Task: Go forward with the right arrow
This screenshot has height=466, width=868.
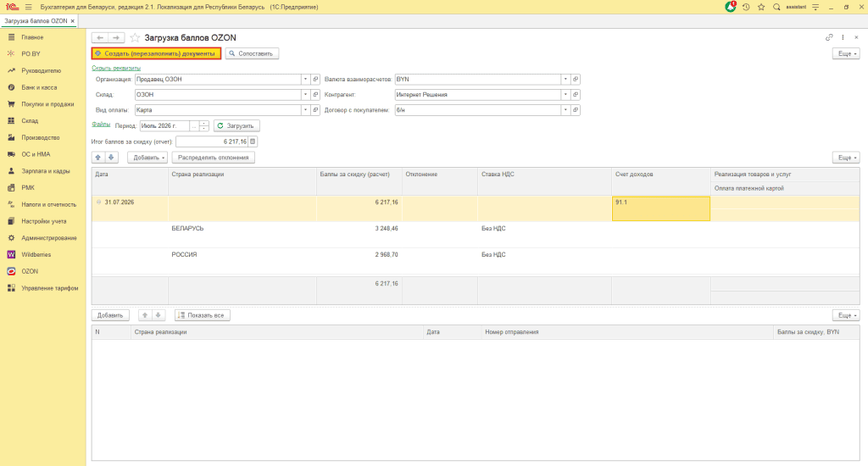Action: pos(116,37)
